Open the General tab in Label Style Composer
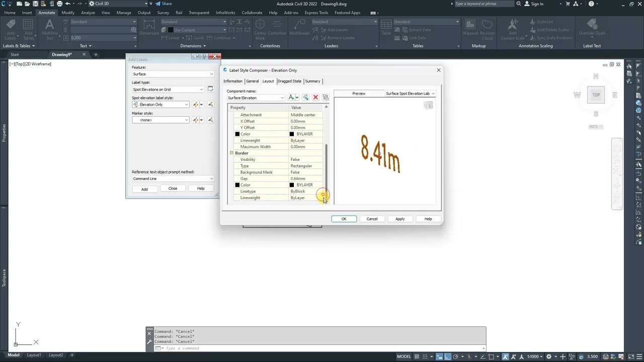Screen dimensions: 644x362 (253, 81)
